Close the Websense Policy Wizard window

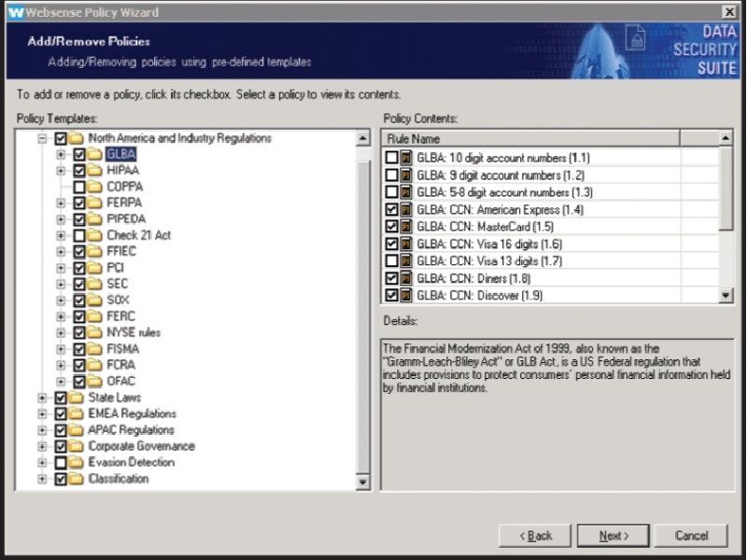tap(729, 11)
